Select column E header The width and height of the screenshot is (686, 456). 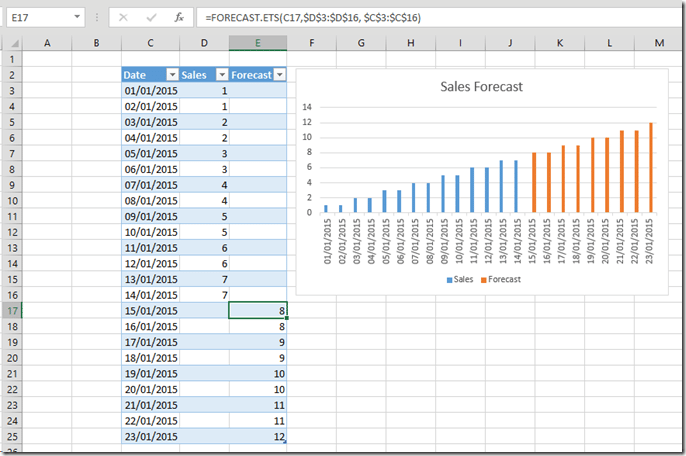click(x=258, y=43)
